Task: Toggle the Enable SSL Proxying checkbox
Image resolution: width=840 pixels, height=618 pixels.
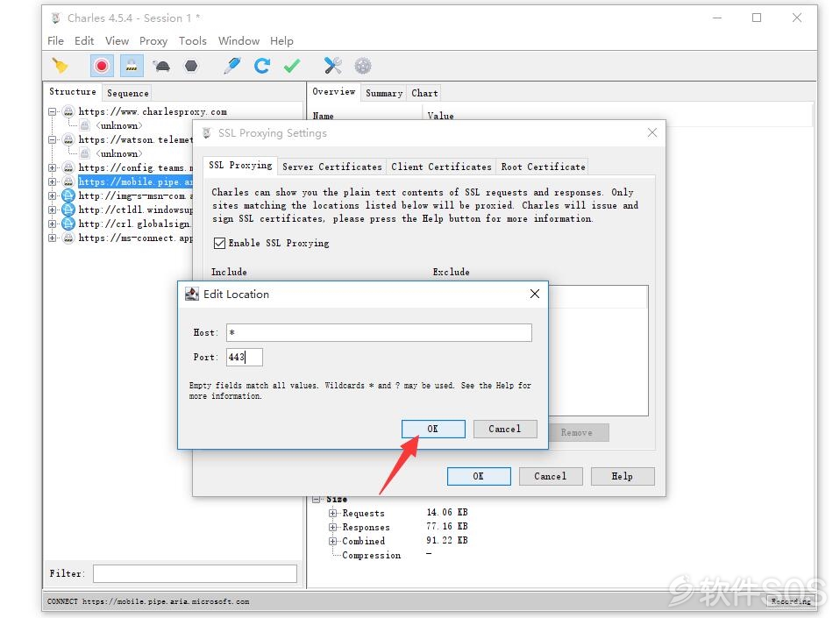Action: [x=219, y=243]
